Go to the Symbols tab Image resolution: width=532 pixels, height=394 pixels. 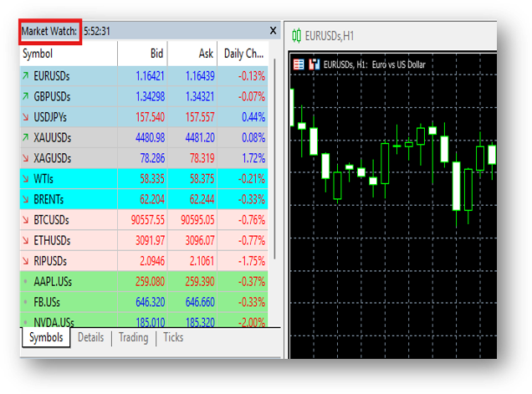[45, 338]
